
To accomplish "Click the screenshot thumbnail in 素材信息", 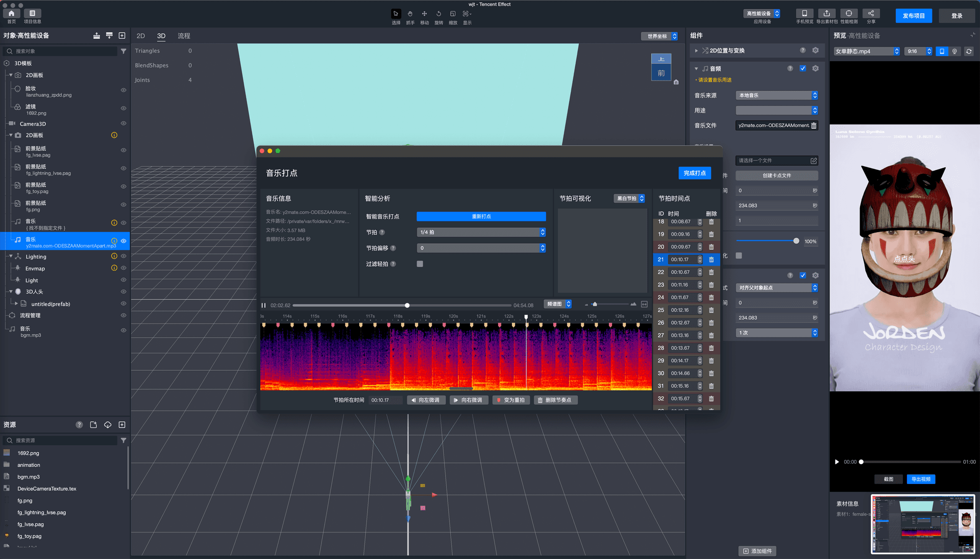I will click(923, 524).
